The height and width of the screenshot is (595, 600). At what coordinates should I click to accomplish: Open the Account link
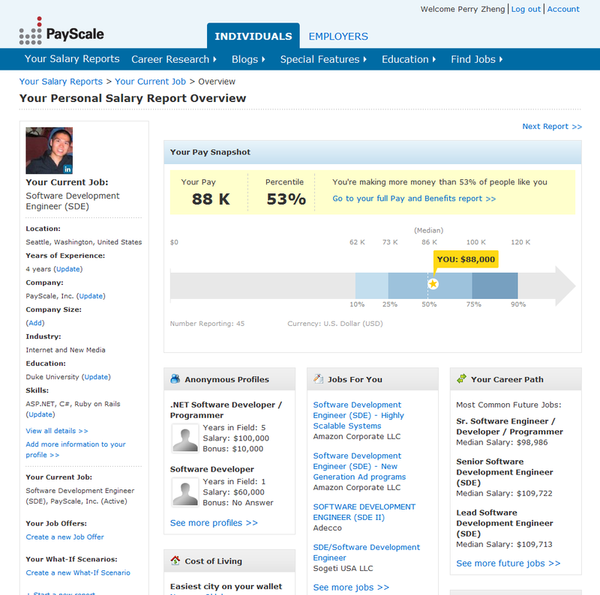563,9
